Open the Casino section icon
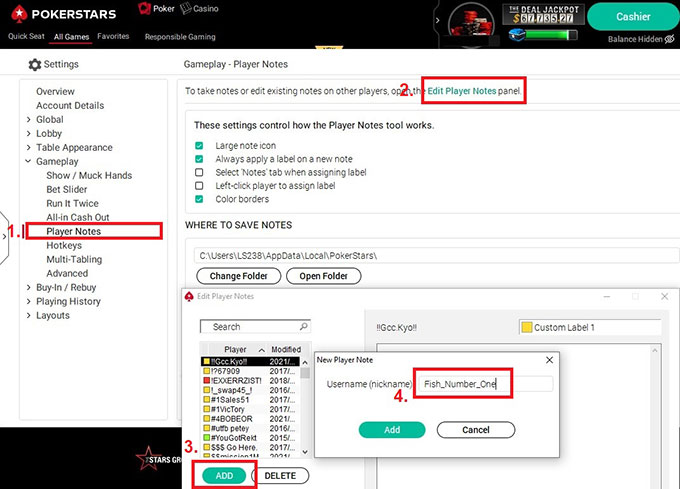The height and width of the screenshot is (489, 680). coord(186,8)
